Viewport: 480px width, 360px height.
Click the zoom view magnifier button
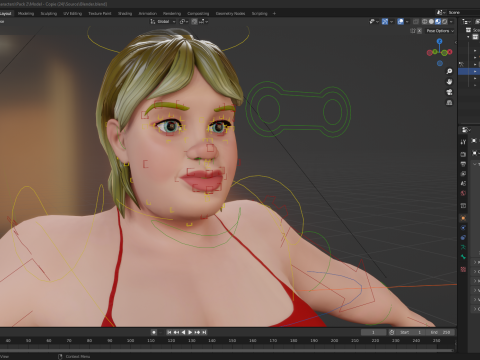[449, 71]
